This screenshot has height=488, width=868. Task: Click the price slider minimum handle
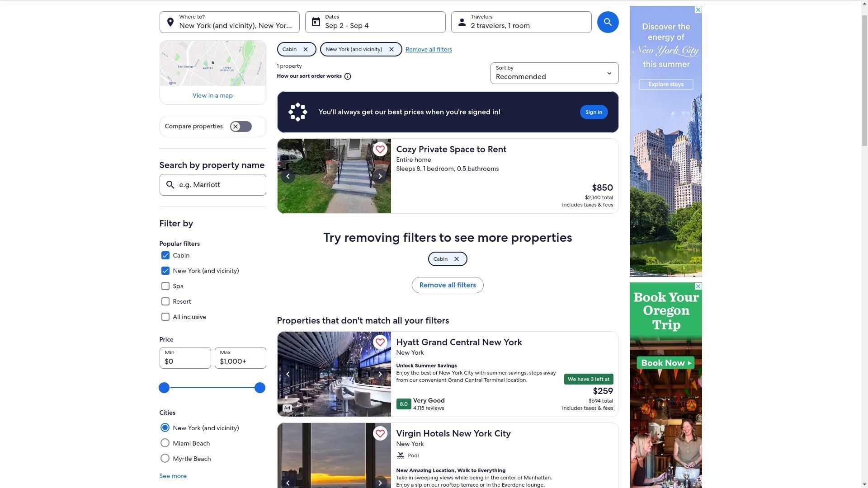tap(164, 388)
